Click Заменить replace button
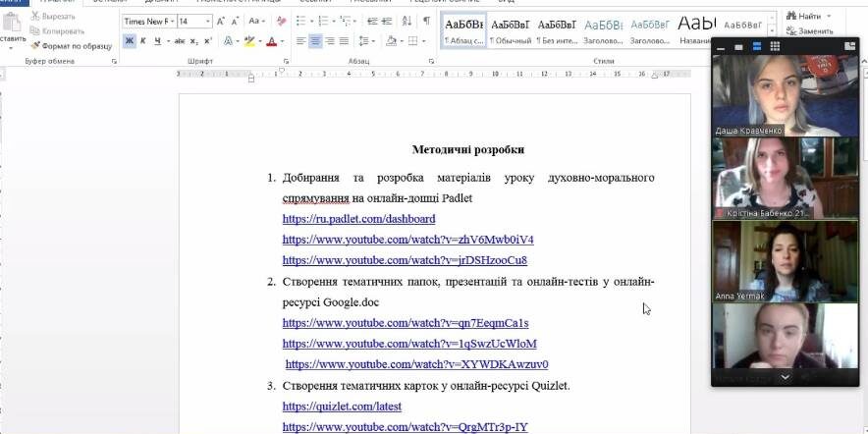The width and height of the screenshot is (868, 434). tap(809, 31)
